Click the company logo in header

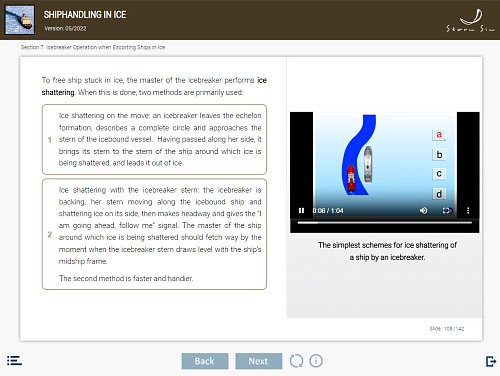[471, 21]
